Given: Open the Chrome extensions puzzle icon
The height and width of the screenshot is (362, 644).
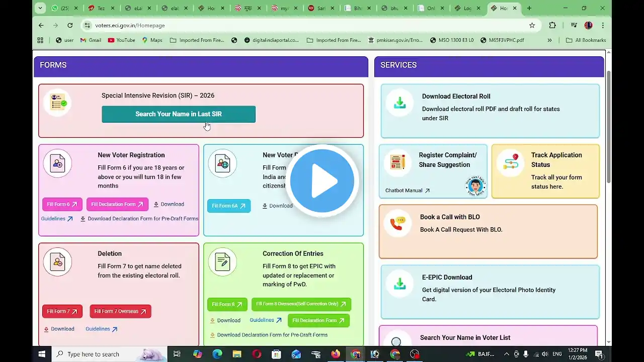Looking at the screenshot, I should (x=552, y=25).
